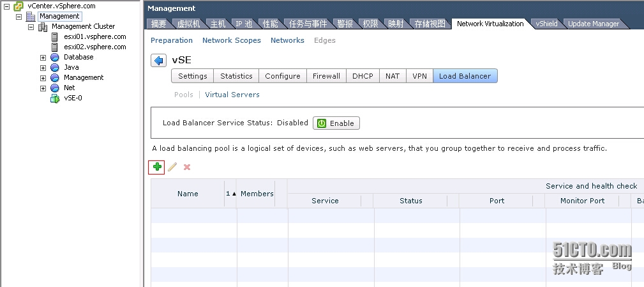644x287 pixels.
Task: Open the Preparation link
Action: (x=172, y=40)
